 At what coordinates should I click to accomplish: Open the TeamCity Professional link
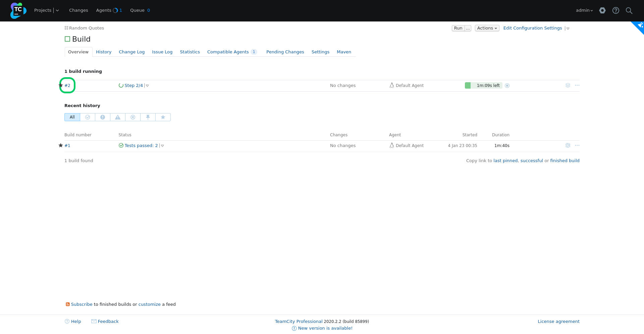[x=299, y=321]
